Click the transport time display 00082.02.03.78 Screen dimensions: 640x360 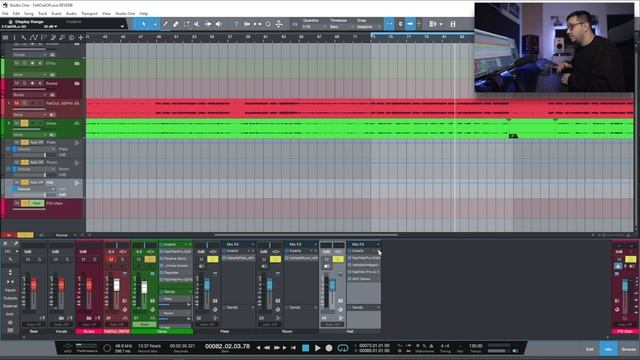point(227,346)
